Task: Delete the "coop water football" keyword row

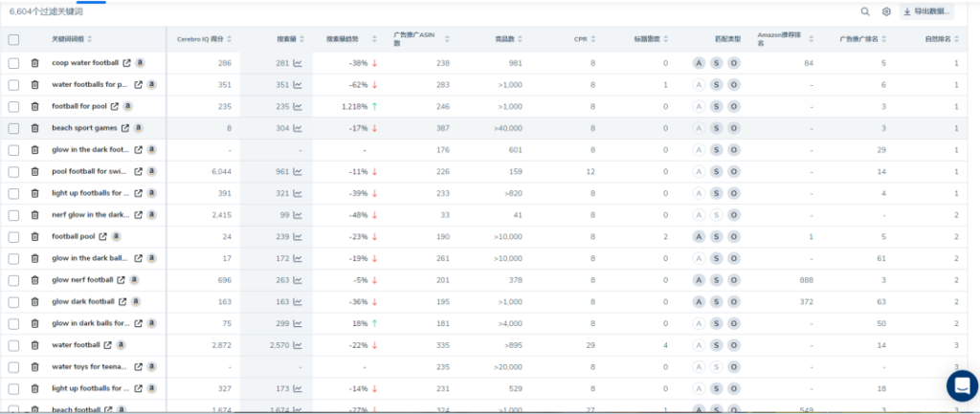Action: pos(34,63)
